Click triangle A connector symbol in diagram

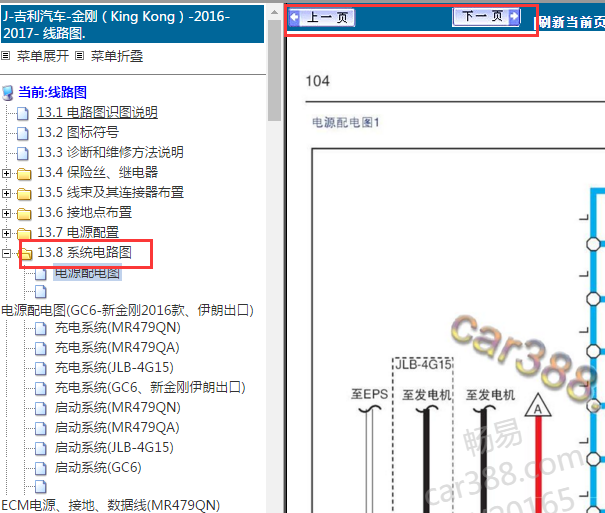click(x=538, y=406)
